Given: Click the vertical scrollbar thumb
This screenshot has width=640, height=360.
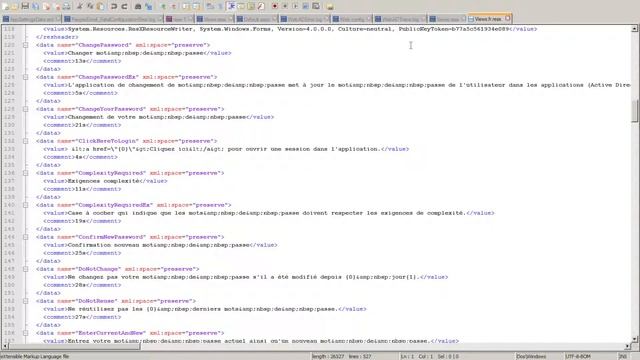Looking at the screenshot, I should [x=634, y=111].
